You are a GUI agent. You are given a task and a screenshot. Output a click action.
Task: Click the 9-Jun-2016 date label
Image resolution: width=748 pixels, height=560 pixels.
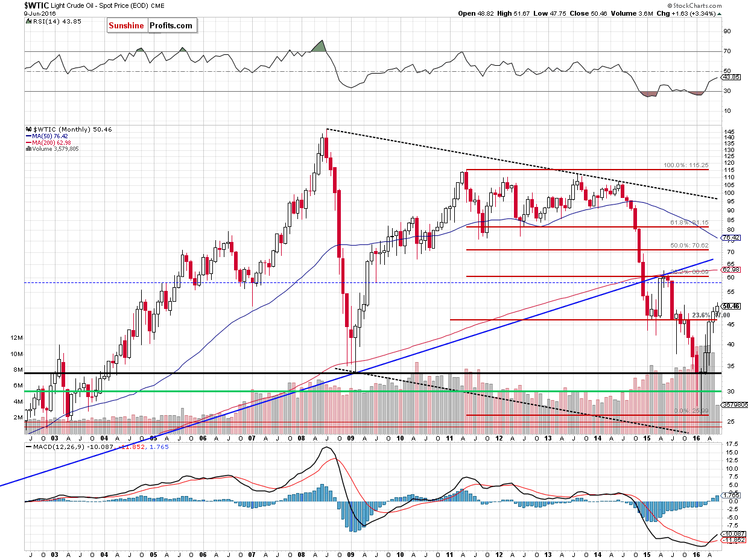pyautogui.click(x=40, y=13)
